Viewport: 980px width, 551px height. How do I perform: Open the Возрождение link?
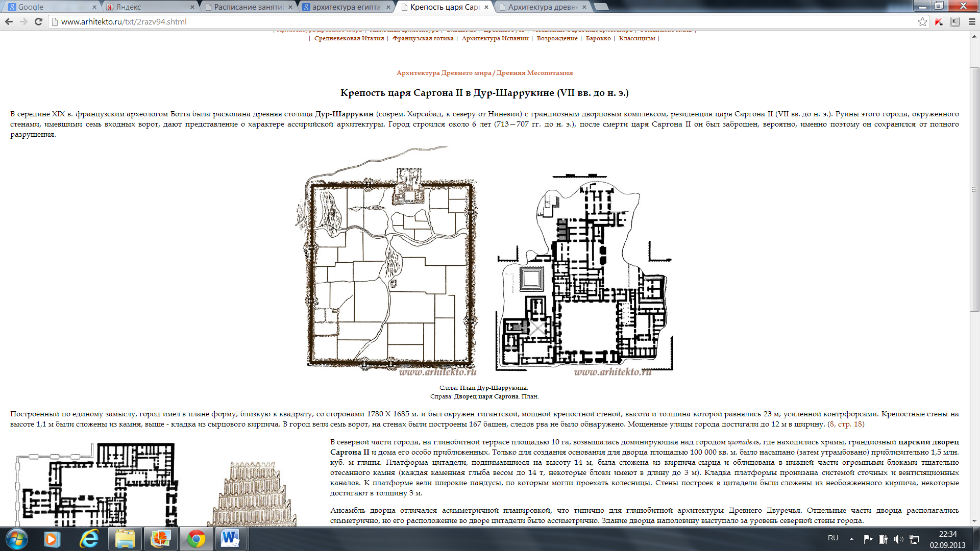(x=557, y=38)
